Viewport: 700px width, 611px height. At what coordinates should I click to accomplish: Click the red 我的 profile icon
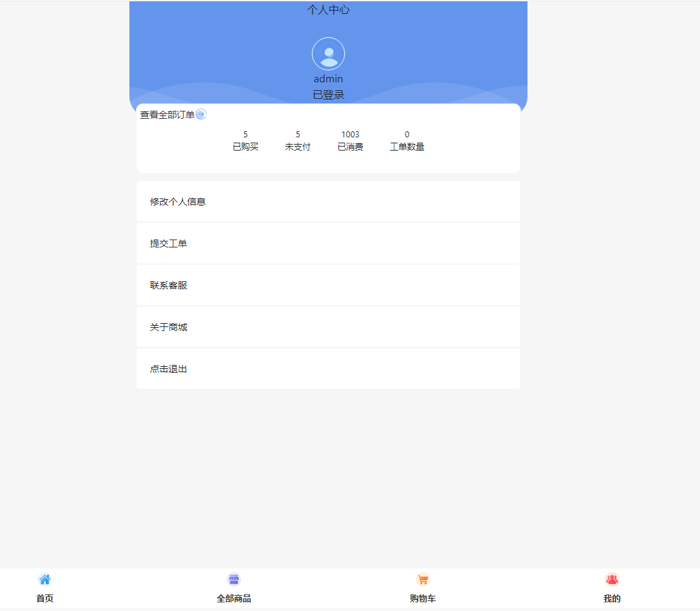tap(612, 580)
